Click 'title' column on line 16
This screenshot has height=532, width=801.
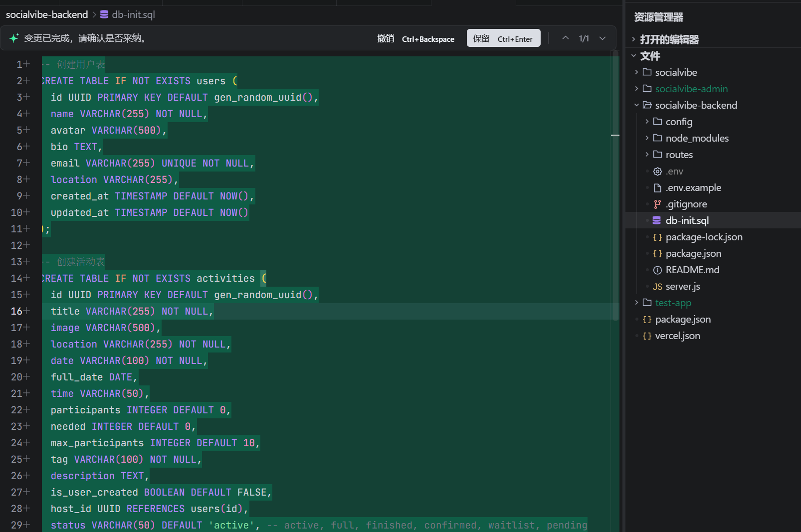[x=65, y=311]
